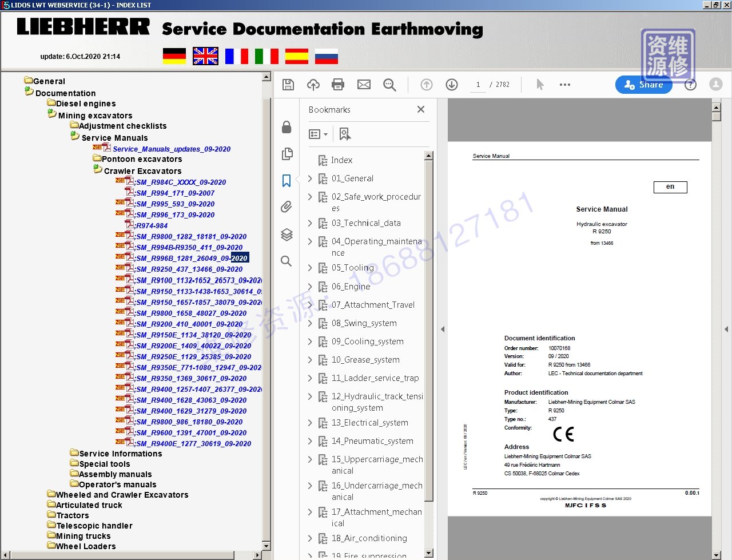This screenshot has height=560, width=732.
Task: Click the page number input field
Action: coord(478,85)
